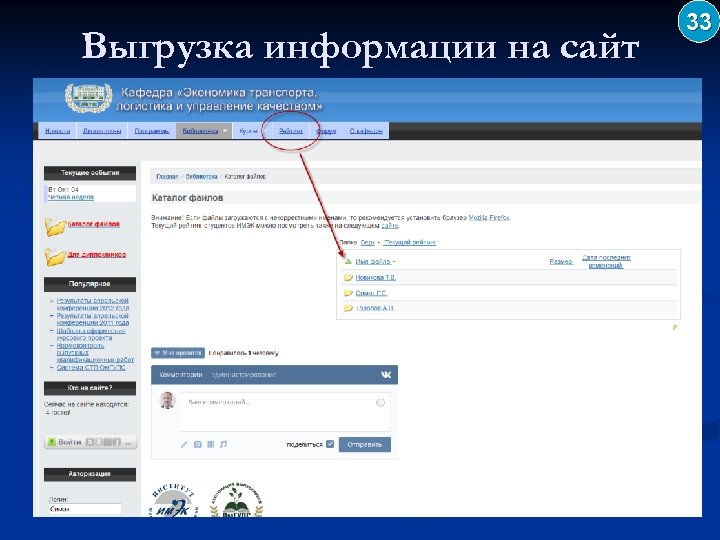720x540 pixels.
Task: Open the Новости menu item
Action: (x=57, y=131)
